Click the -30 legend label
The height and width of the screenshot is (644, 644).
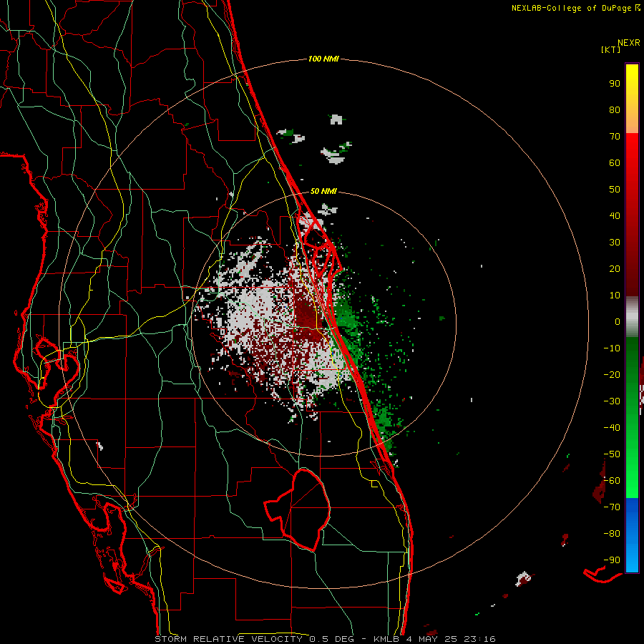(x=612, y=401)
